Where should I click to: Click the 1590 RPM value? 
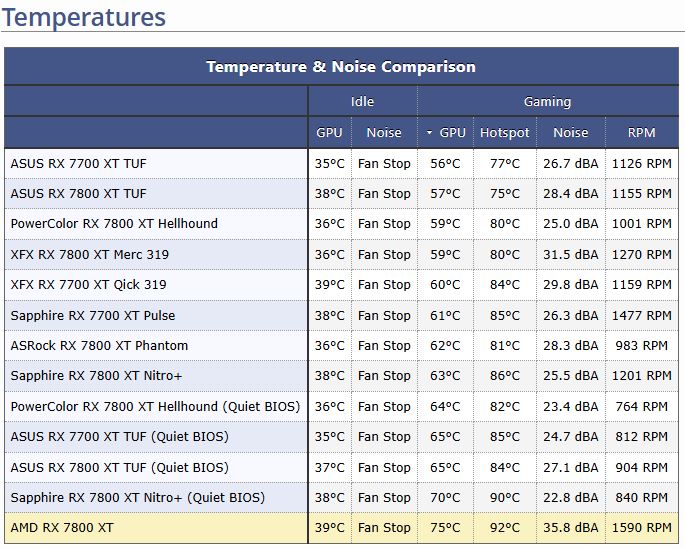coord(641,528)
